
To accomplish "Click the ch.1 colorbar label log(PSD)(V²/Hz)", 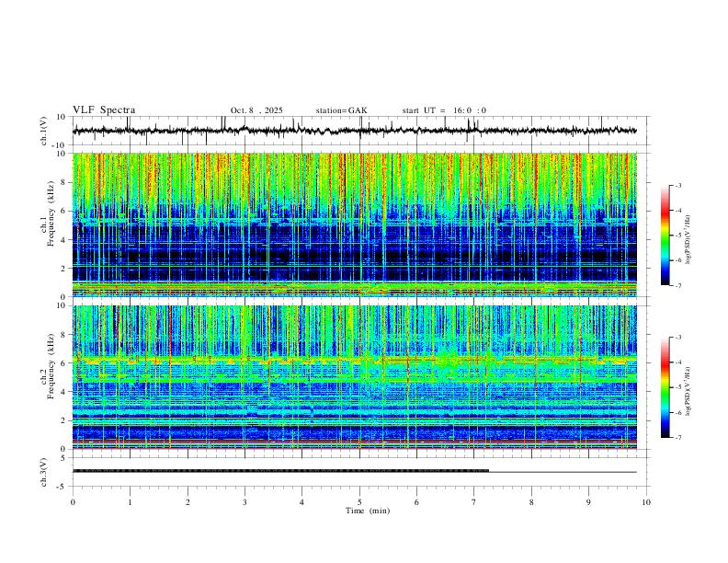I will coord(688,240).
